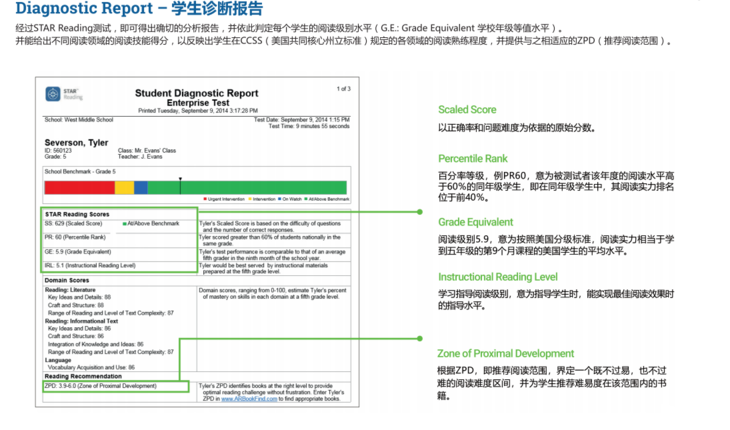Click the 'Test Date: September 9, 2014' text

pos(302,120)
